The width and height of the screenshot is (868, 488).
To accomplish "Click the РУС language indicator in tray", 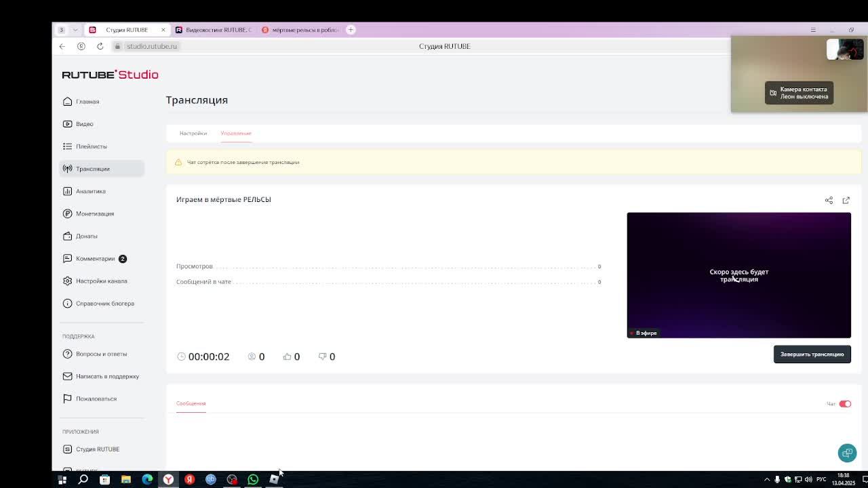I will [x=821, y=479].
